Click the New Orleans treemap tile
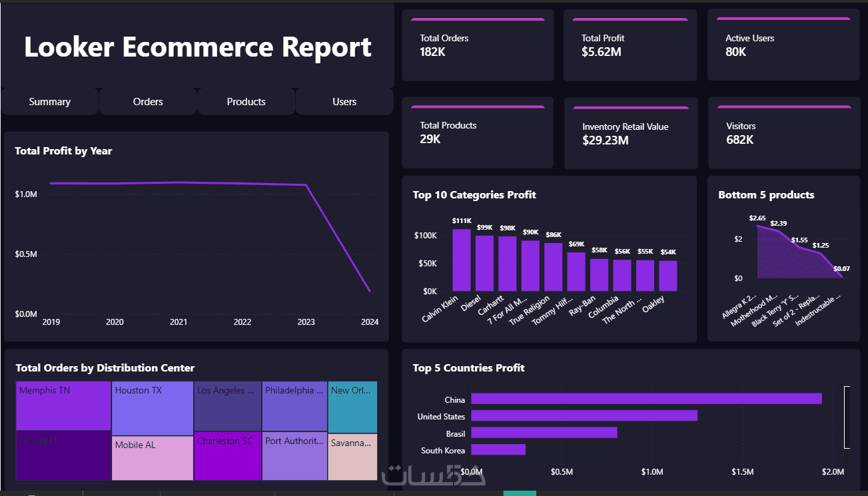868x496 pixels. (x=353, y=407)
